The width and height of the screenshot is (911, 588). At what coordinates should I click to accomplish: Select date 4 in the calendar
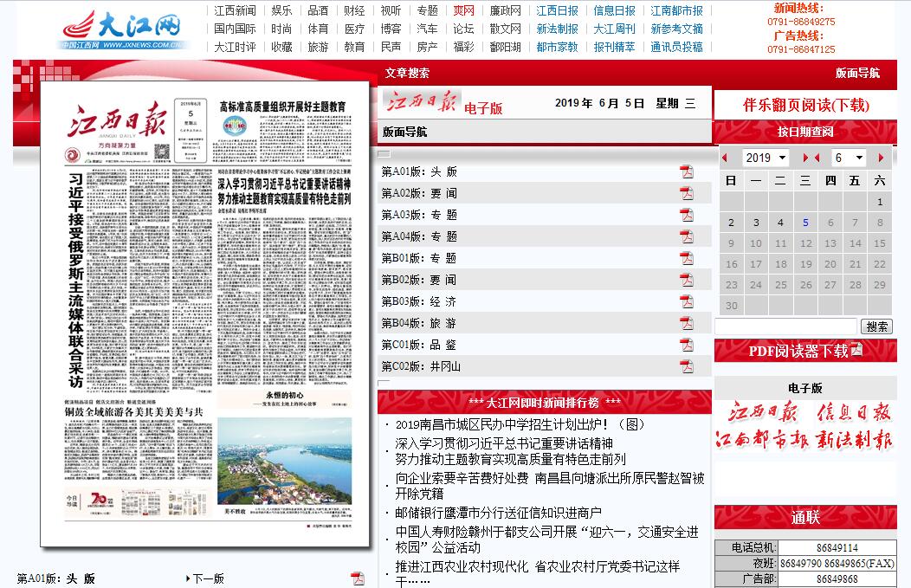coord(780,223)
